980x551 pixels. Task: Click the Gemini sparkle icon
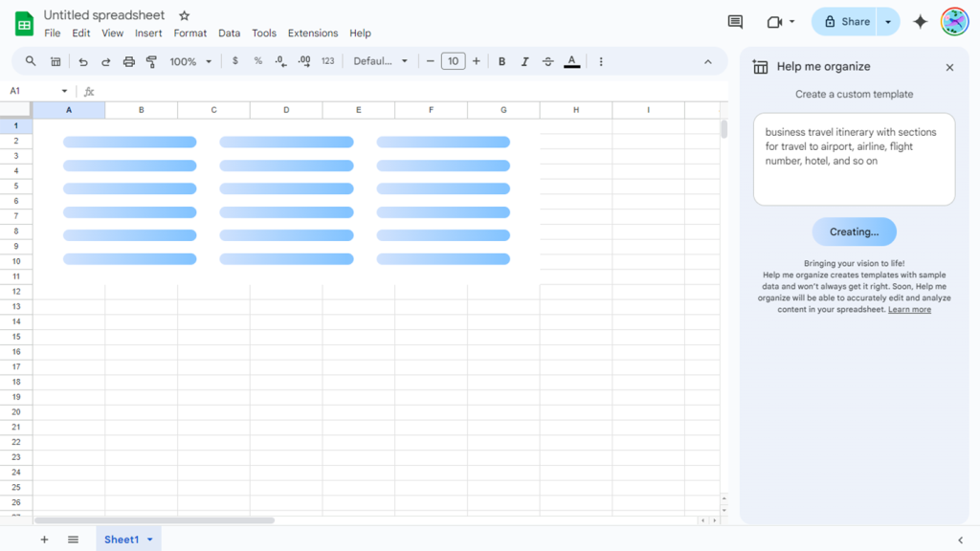[x=920, y=22]
